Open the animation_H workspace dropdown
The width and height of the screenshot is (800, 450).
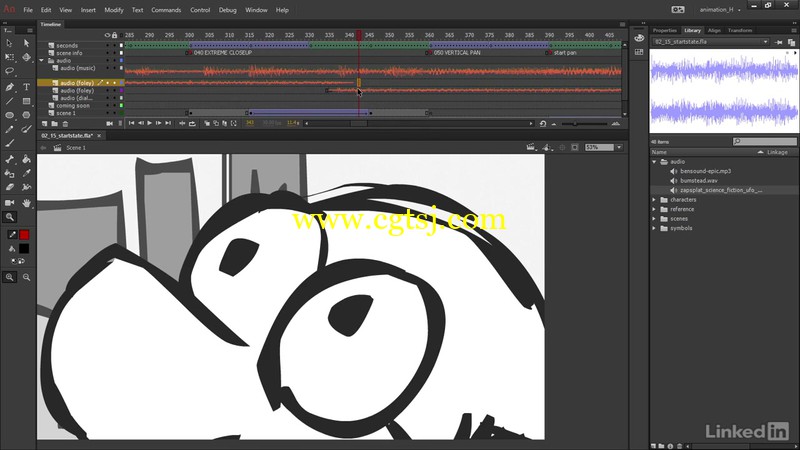point(719,10)
